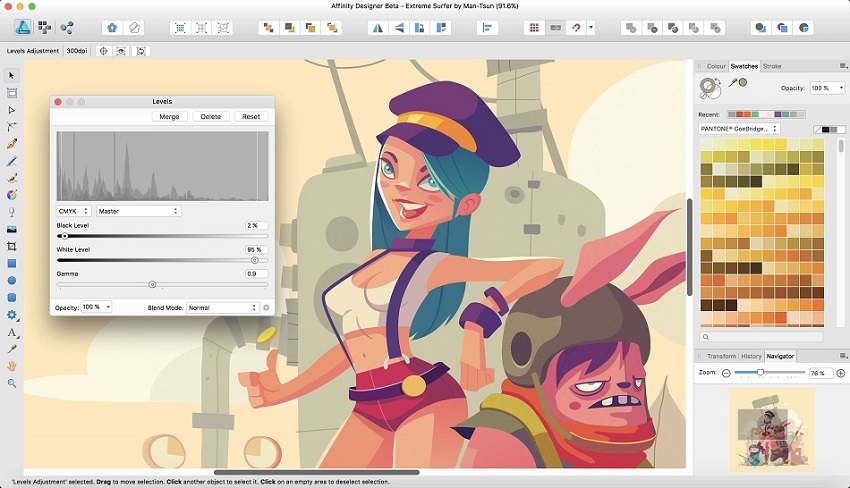Toggle the snapping magnet

[x=575, y=28]
